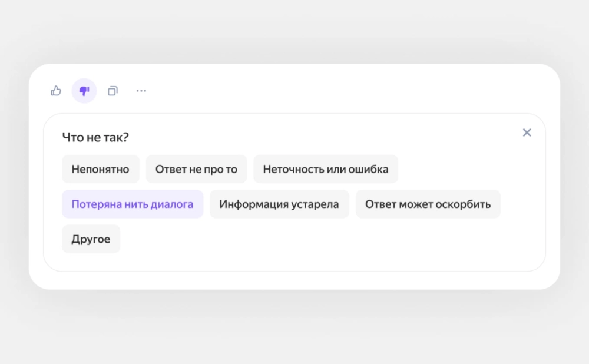This screenshot has width=589, height=364.
Task: Select 'Информация устарела' chip
Action: [279, 204]
